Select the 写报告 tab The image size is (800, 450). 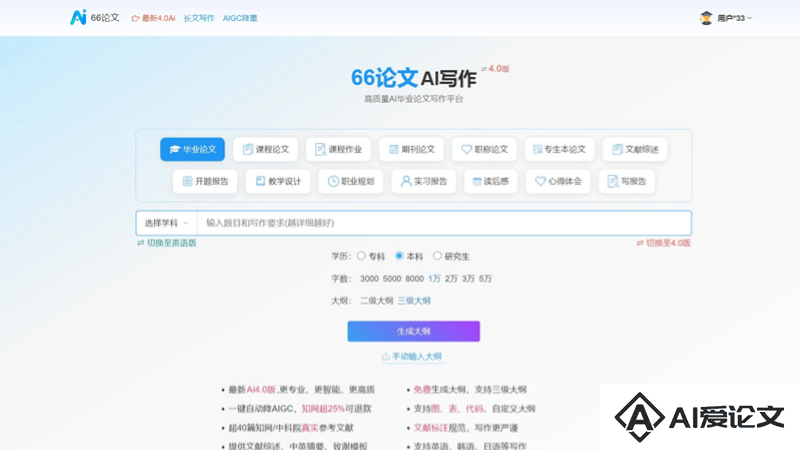(x=627, y=181)
